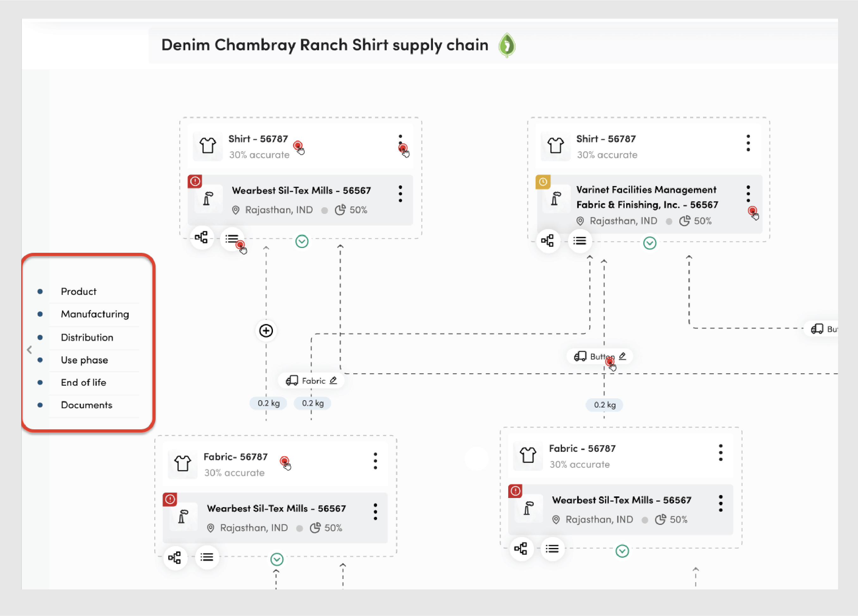Open the Documents section

coord(86,405)
